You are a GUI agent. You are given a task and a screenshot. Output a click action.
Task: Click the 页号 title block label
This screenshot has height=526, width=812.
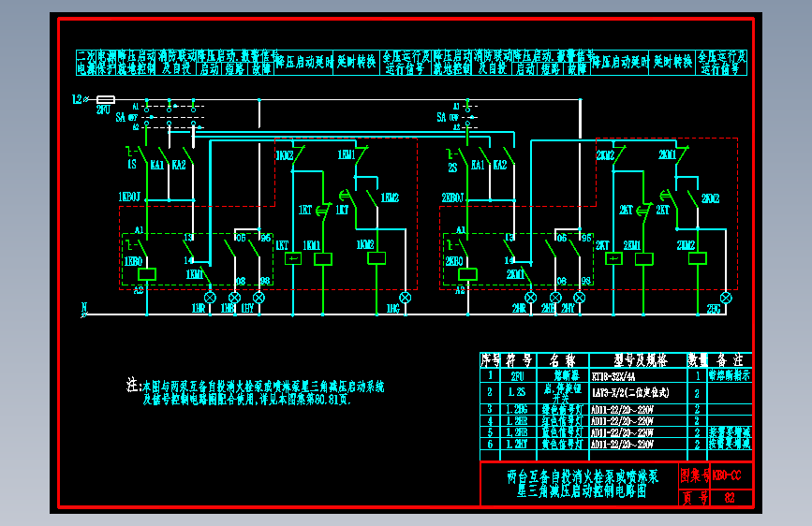tap(694, 498)
